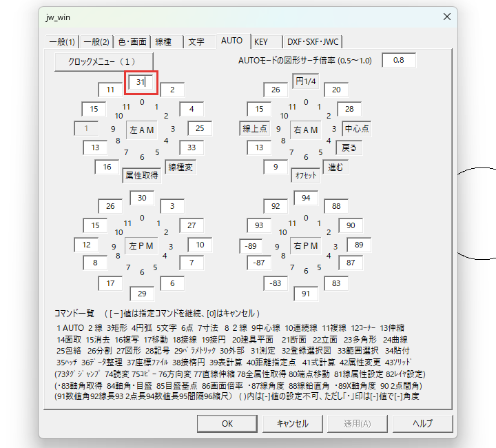Select the 右AM 7 o'clock field showing 9
This screenshot has height=448, width=496.
[x=276, y=167]
